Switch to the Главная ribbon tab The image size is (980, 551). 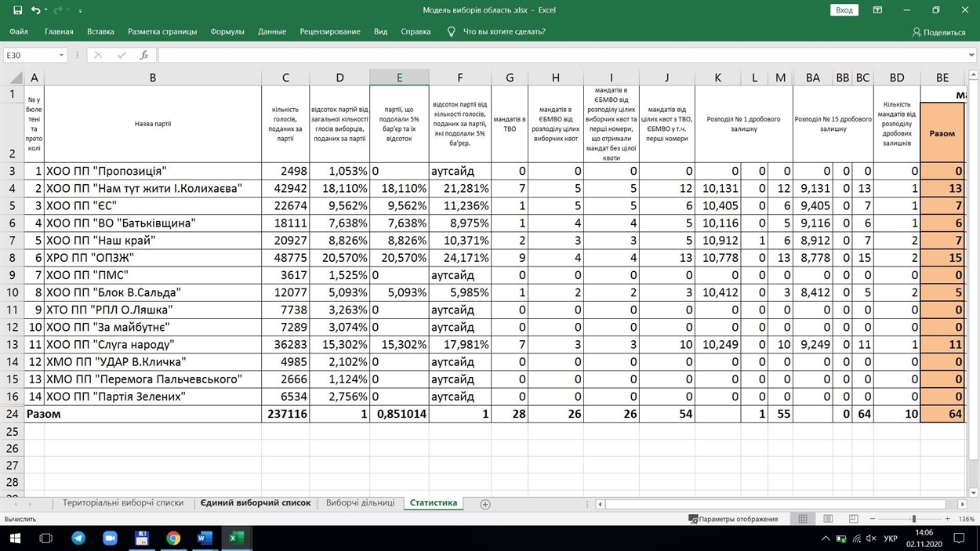pyautogui.click(x=59, y=32)
